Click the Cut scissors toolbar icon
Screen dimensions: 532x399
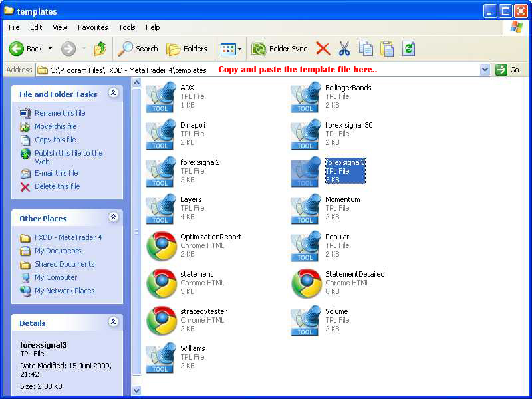pyautogui.click(x=344, y=49)
